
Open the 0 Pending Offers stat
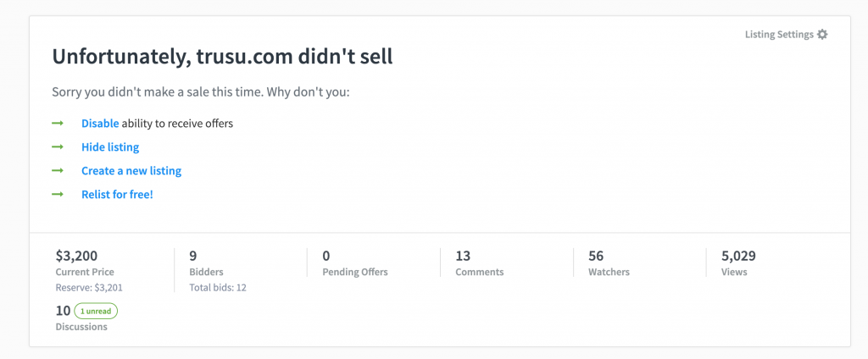(x=355, y=263)
